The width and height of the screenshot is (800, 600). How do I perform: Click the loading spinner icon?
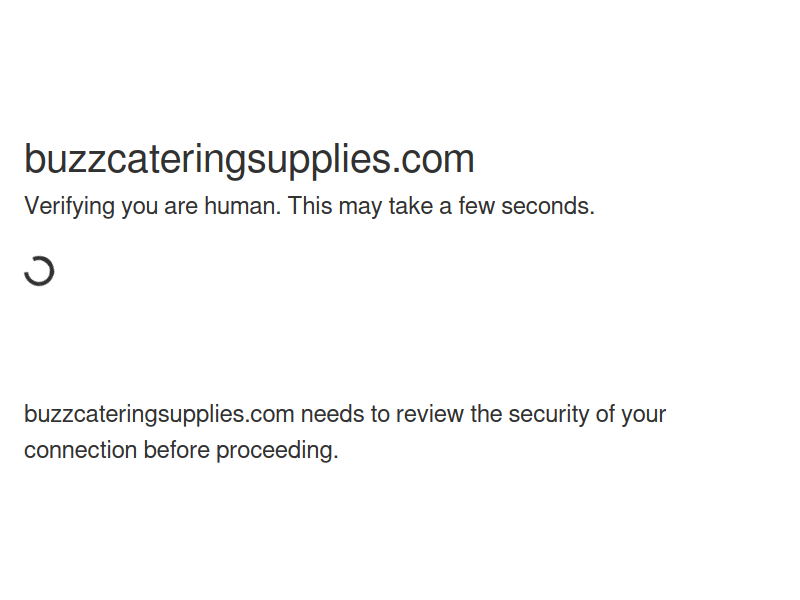39,270
